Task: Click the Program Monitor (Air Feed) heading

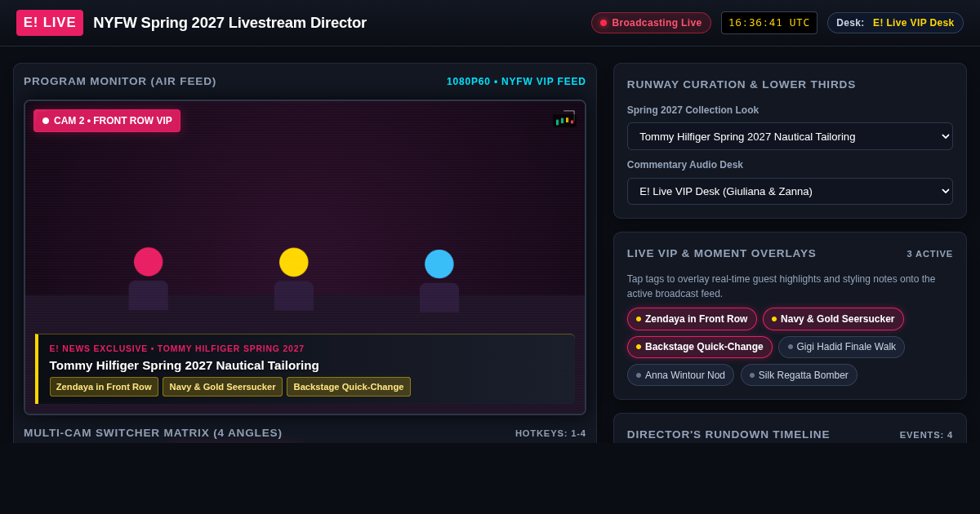Action: click(x=120, y=82)
